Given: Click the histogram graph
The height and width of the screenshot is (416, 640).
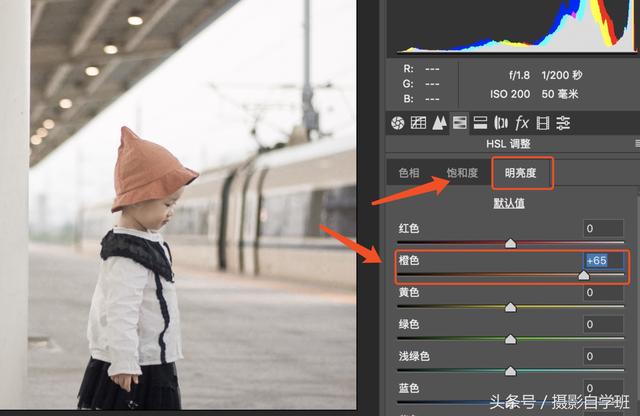Looking at the screenshot, I should [x=513, y=27].
